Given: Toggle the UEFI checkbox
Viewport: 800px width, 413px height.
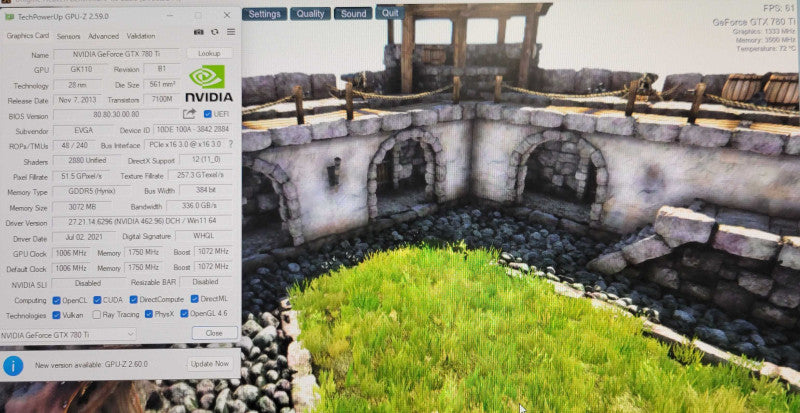Looking at the screenshot, I should 207,114.
